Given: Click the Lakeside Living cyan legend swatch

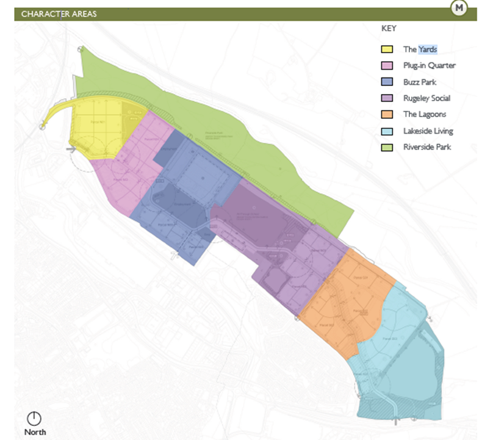Looking at the screenshot, I should point(387,131).
